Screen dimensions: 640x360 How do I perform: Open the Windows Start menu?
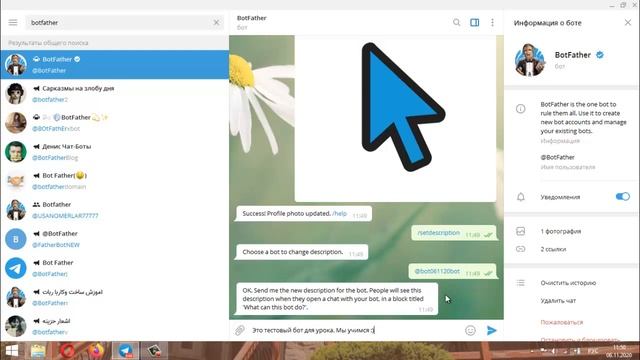[11, 351]
